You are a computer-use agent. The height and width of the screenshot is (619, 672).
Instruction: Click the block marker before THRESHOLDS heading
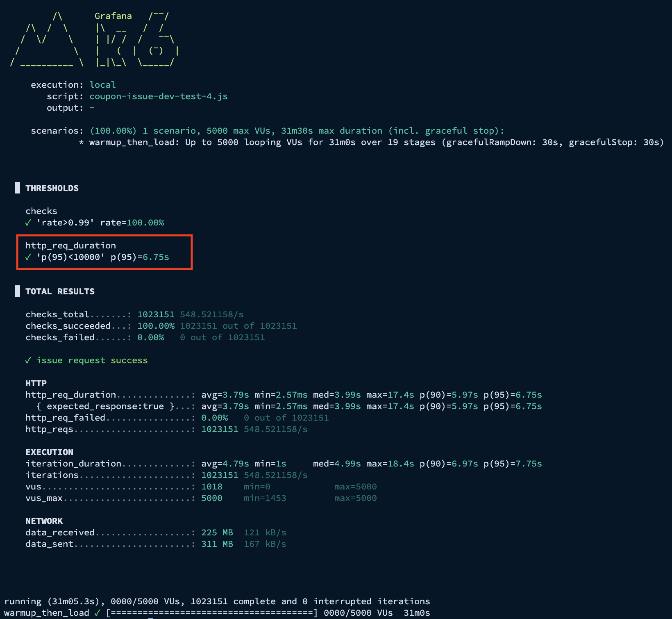[17, 188]
